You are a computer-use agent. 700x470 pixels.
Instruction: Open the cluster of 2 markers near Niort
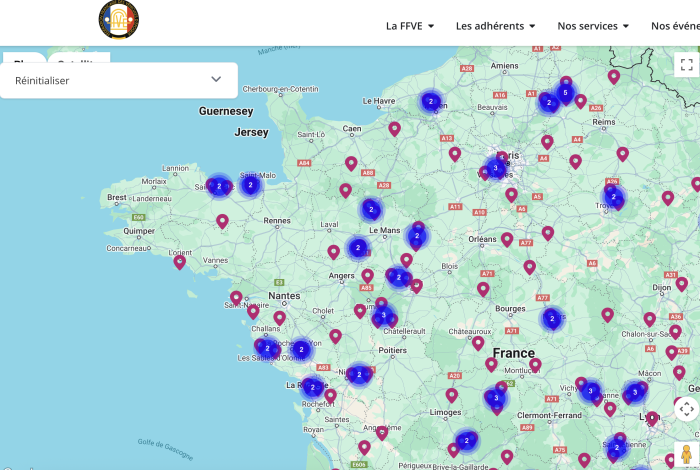[359, 375]
